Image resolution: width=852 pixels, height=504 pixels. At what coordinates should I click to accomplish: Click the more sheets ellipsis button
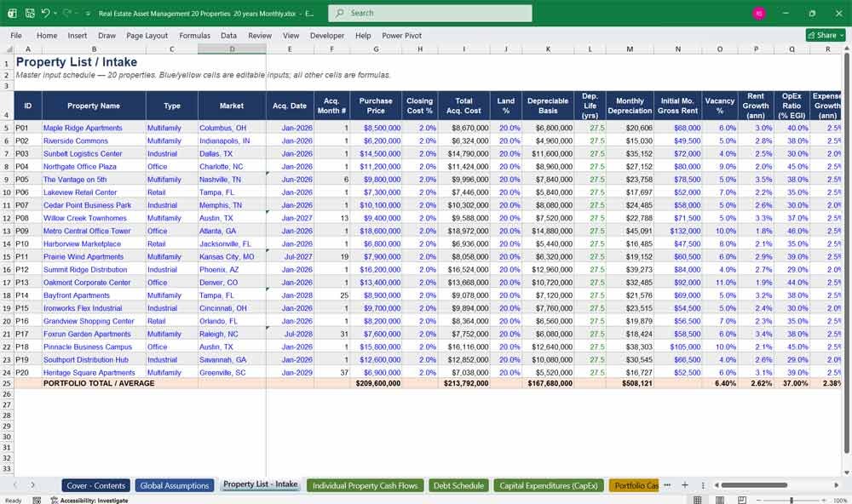click(x=667, y=485)
